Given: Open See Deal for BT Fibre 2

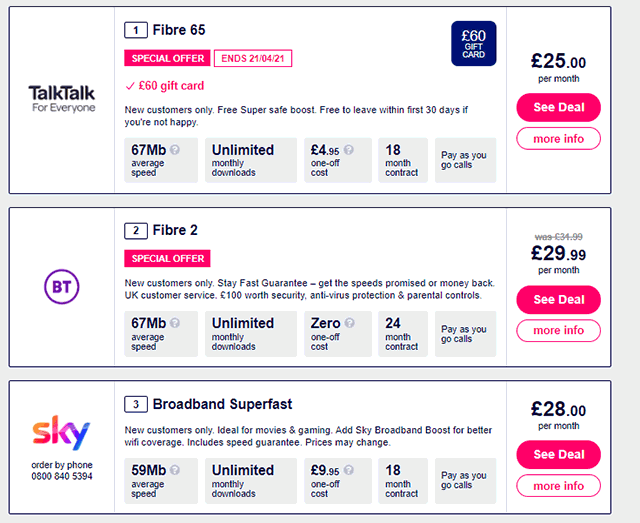Looking at the screenshot, I should 558,300.
